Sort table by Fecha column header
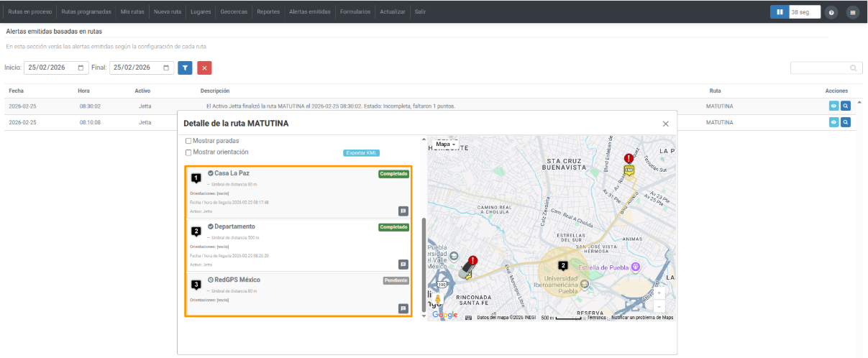The width and height of the screenshot is (868, 358). click(17, 91)
